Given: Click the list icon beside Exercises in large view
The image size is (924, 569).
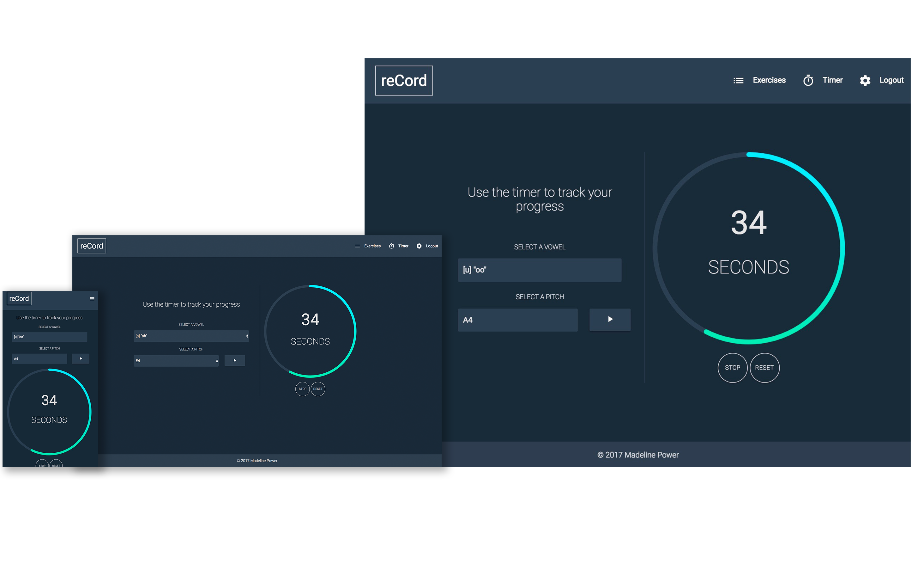Looking at the screenshot, I should click(738, 81).
